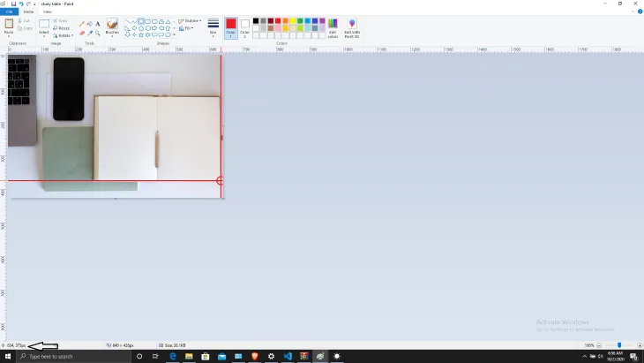Open the Brushes dropdown arrow
Image resolution: width=644 pixels, height=363 pixels.
112,34
